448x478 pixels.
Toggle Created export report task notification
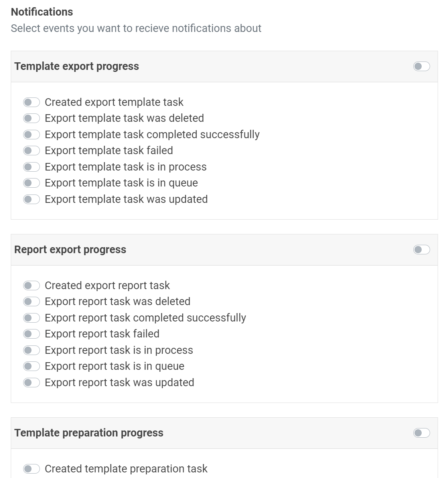pos(32,286)
